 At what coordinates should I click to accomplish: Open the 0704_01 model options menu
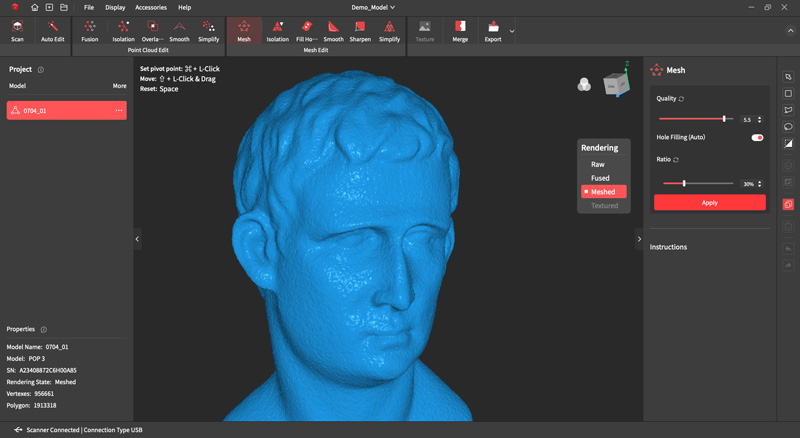click(118, 110)
